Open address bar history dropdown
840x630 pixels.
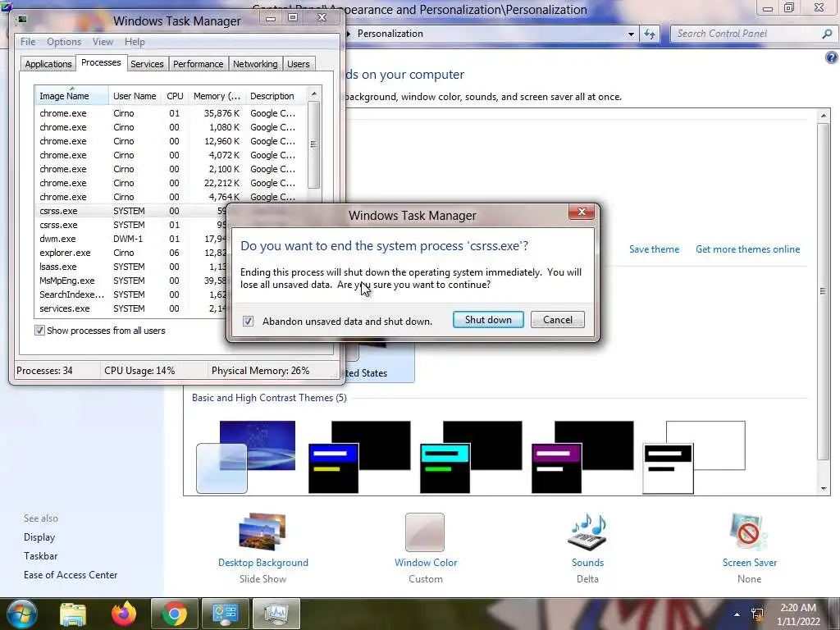click(631, 34)
